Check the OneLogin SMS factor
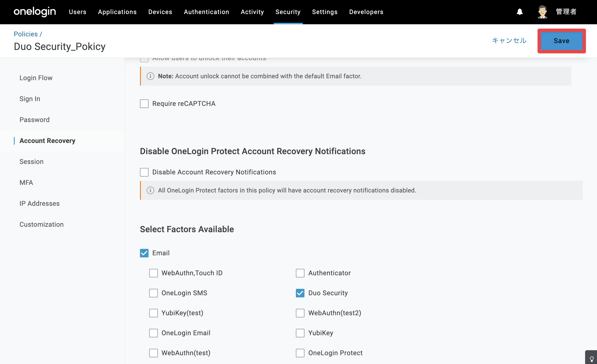Screen dimensions: 597x364 [153, 293]
